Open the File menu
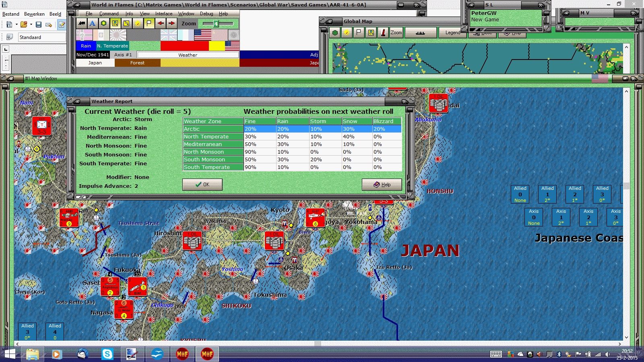The width and height of the screenshot is (644, 362). coord(89,14)
